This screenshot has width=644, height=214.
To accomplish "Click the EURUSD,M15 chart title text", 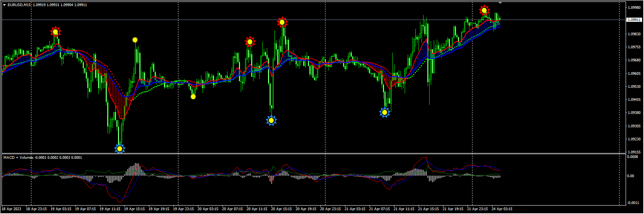I will point(20,5).
